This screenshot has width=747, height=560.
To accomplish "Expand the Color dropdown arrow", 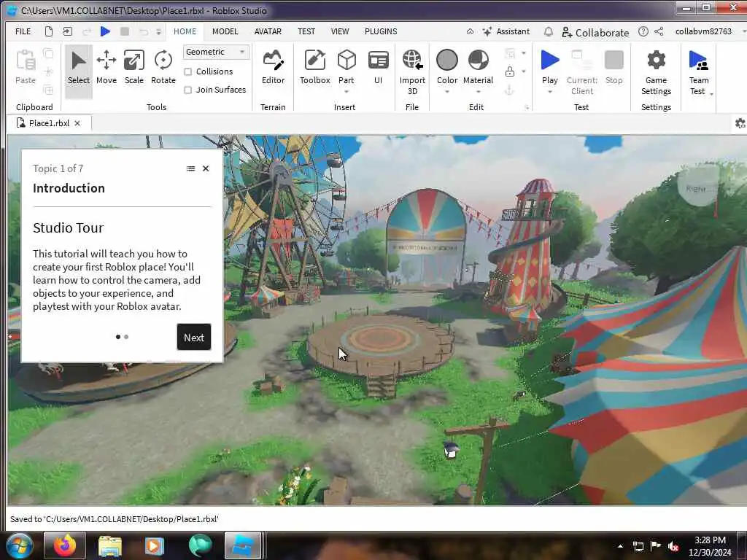I will pyautogui.click(x=447, y=92).
